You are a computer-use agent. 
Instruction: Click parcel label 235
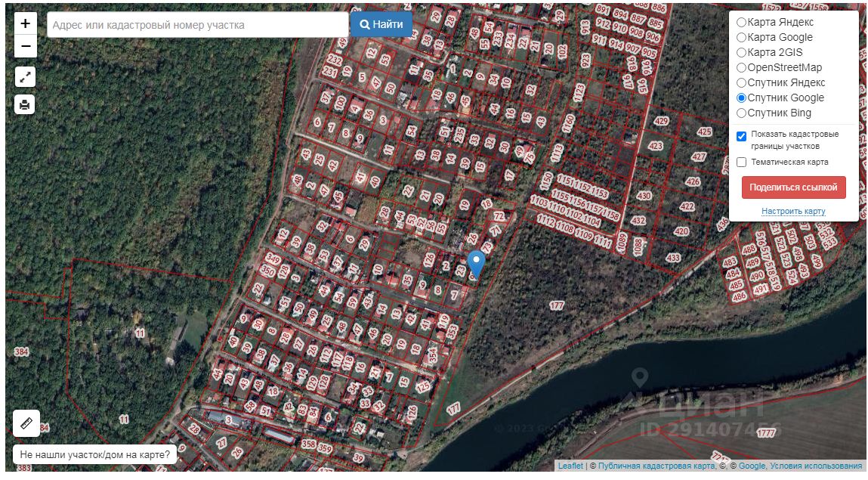click(460, 135)
